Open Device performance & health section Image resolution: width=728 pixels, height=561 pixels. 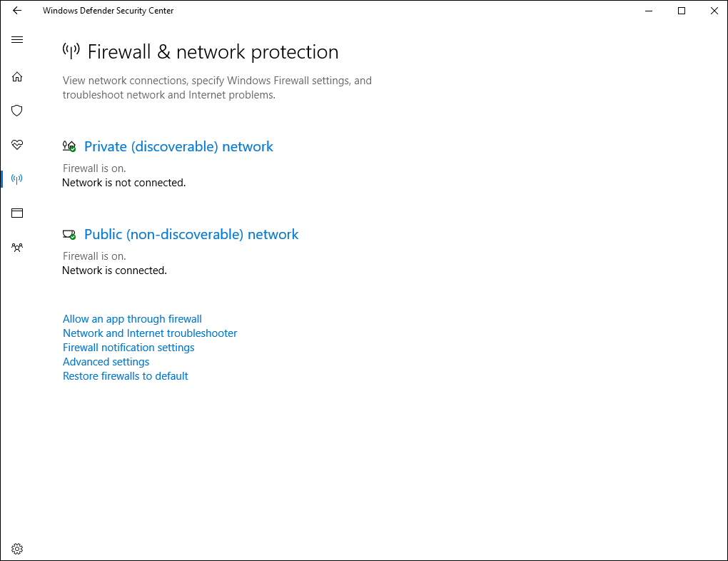click(16, 145)
